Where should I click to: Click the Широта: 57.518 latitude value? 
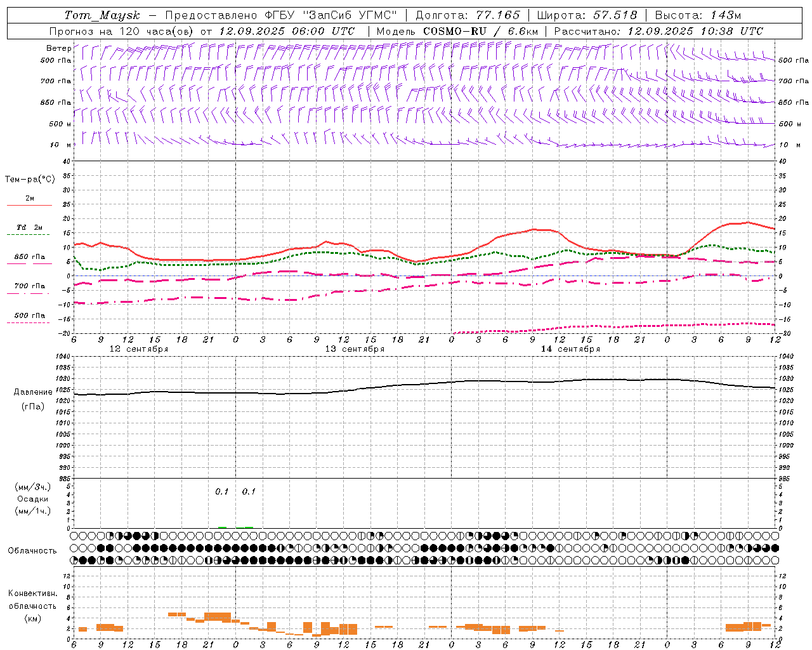(x=587, y=15)
